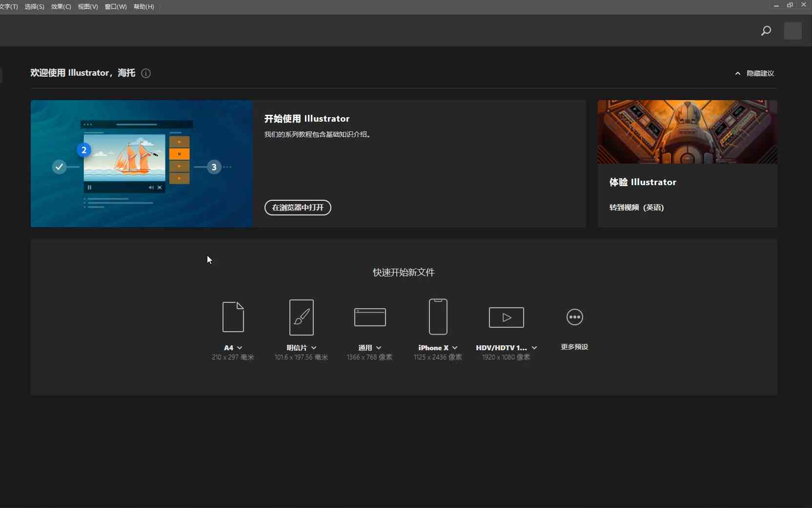Click the 开始使用 Illustrator tutorial illustration
The height and width of the screenshot is (508, 812).
click(142, 164)
